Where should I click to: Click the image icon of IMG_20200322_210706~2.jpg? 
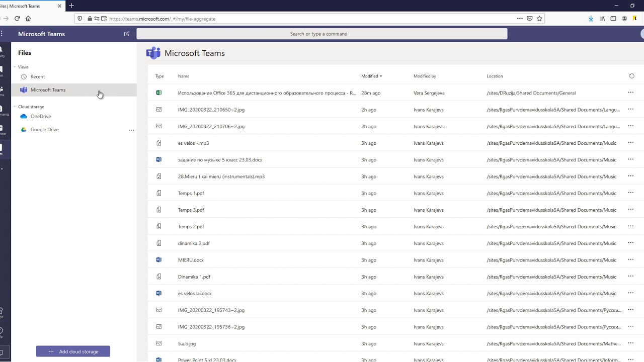[159, 126]
